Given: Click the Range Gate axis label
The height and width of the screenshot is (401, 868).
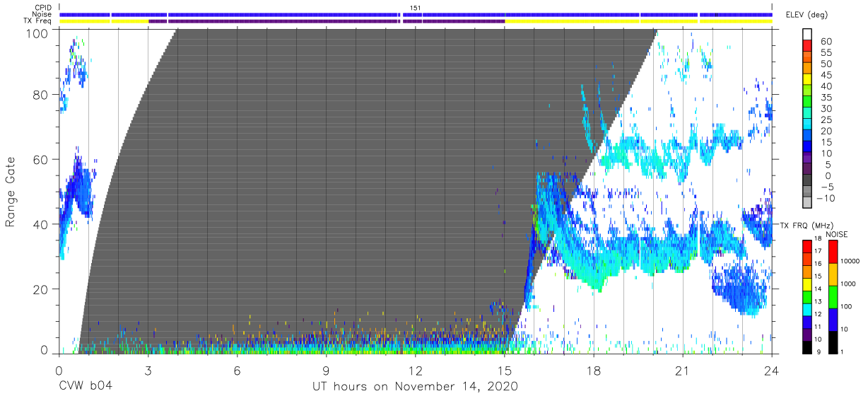Looking at the screenshot, I should tap(11, 192).
